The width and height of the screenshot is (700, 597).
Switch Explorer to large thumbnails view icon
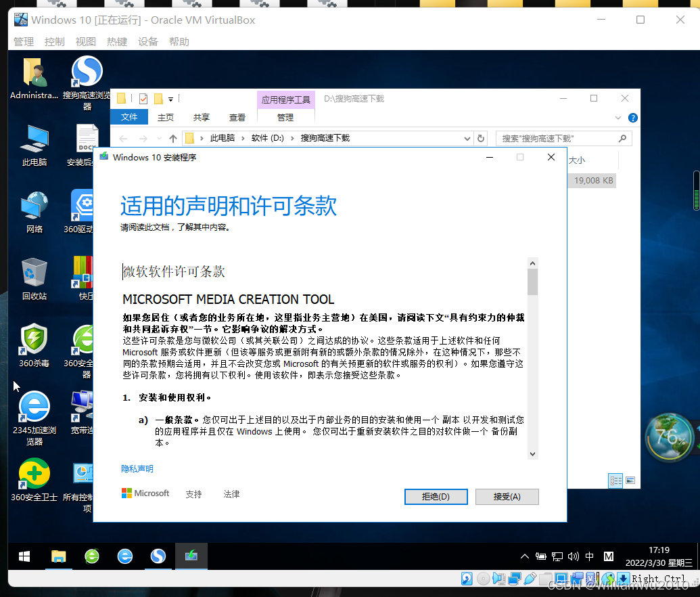click(x=630, y=481)
